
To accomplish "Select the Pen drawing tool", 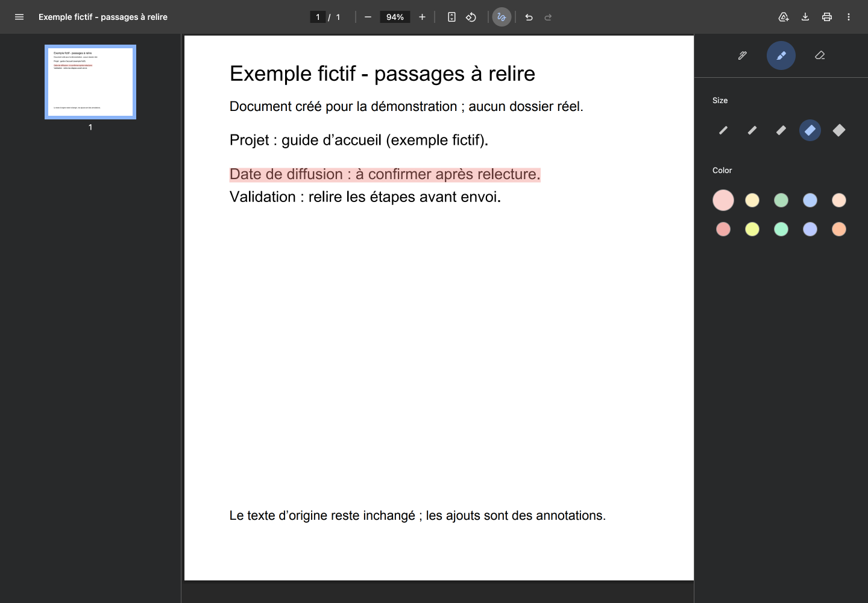I will (743, 55).
